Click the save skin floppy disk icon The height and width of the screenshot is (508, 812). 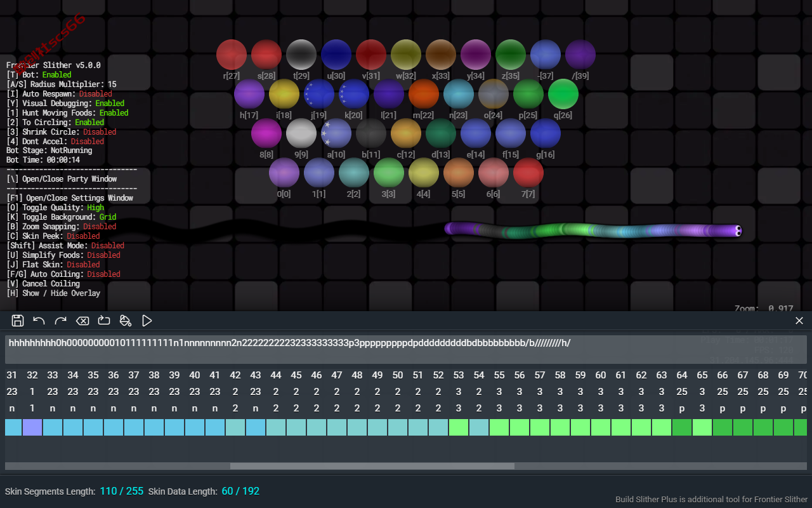(18, 321)
